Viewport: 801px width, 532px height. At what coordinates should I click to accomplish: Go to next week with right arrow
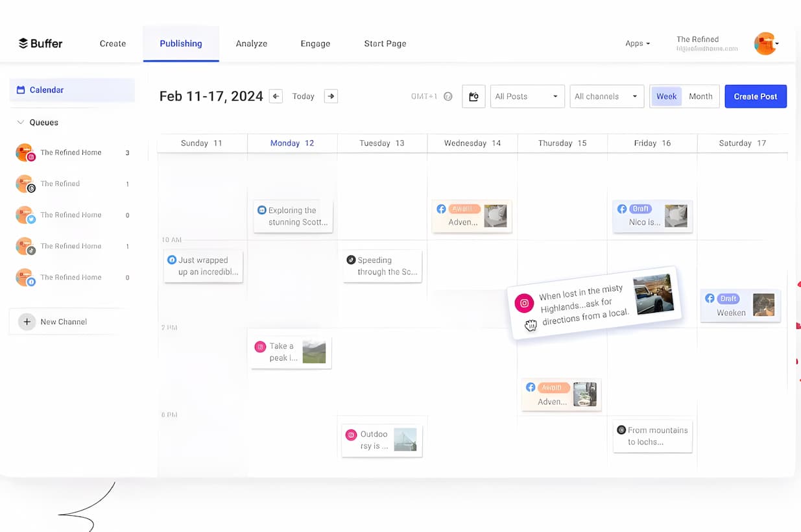[x=331, y=96]
